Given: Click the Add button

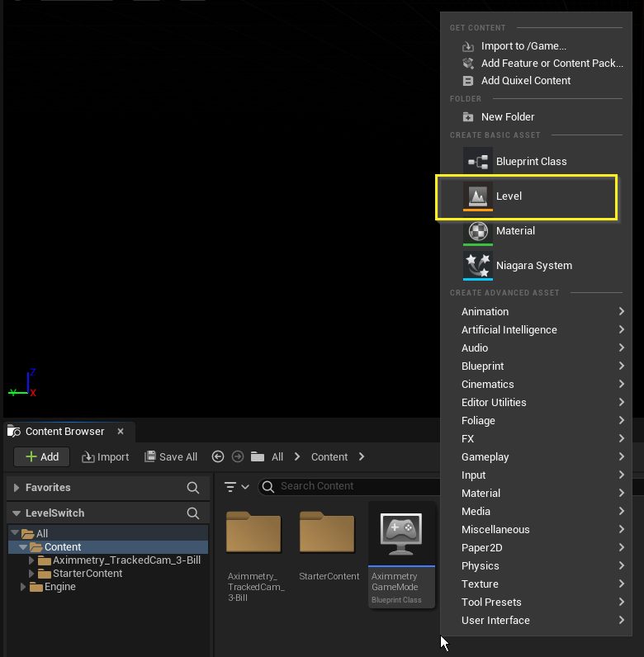Looking at the screenshot, I should 42,456.
